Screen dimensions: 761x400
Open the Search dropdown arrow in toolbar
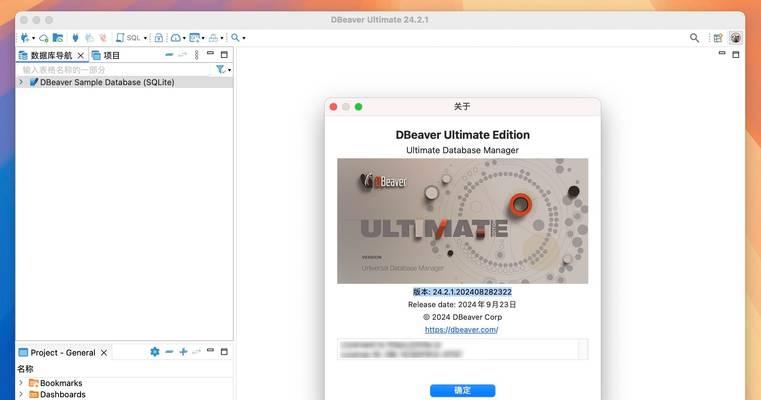[x=244, y=38]
